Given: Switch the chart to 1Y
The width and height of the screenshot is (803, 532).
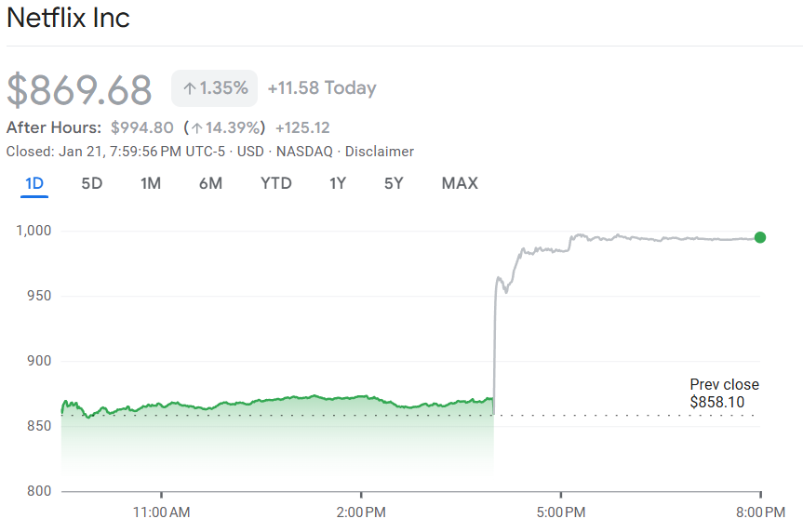Looking at the screenshot, I should tap(338, 183).
